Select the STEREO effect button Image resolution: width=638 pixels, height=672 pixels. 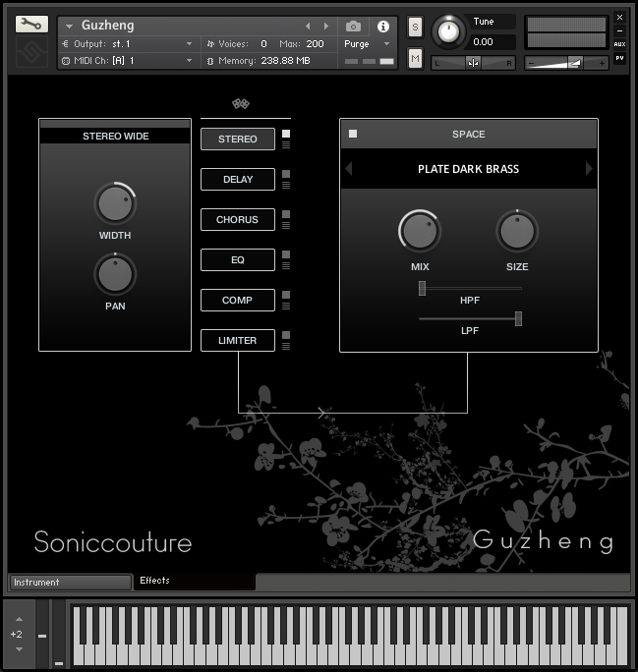[238, 139]
